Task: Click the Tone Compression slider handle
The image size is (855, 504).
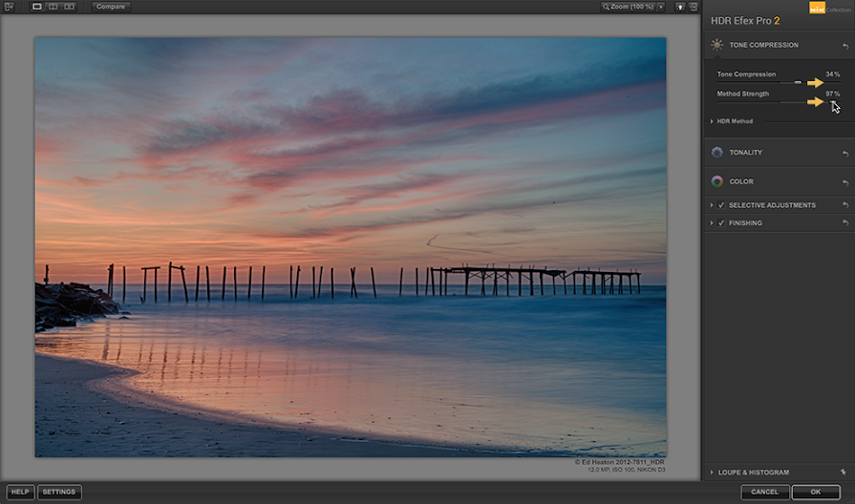Action: tap(798, 83)
